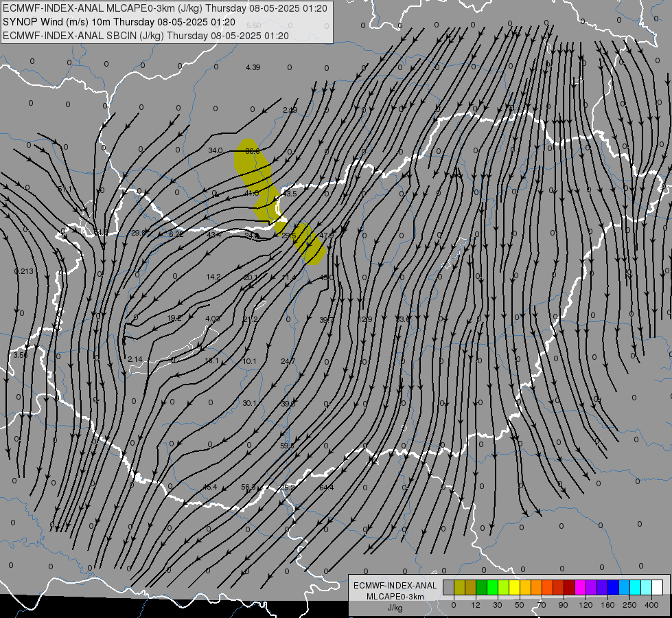
Task: Click the map value 47.9
Action: coord(326,236)
